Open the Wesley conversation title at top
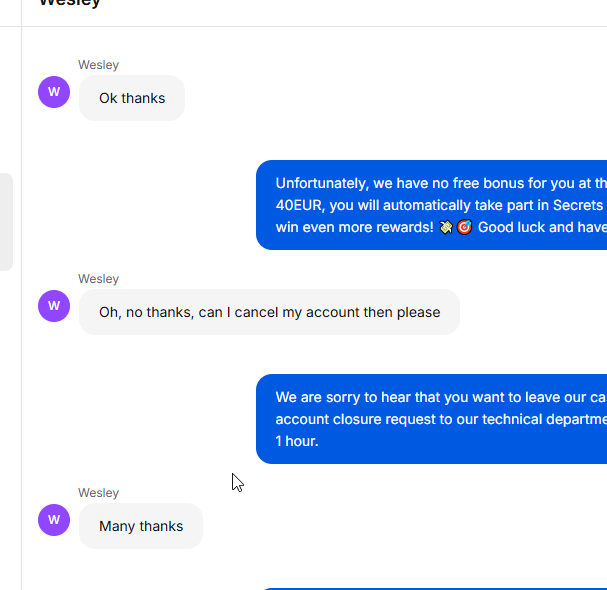The width and height of the screenshot is (607, 590). [x=70, y=3]
